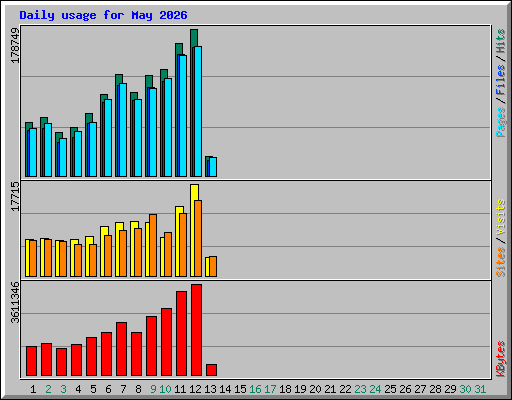Screen dimensions: 512x400
Task: Click the cyan Pages bar for day 9
Action: tap(153, 132)
